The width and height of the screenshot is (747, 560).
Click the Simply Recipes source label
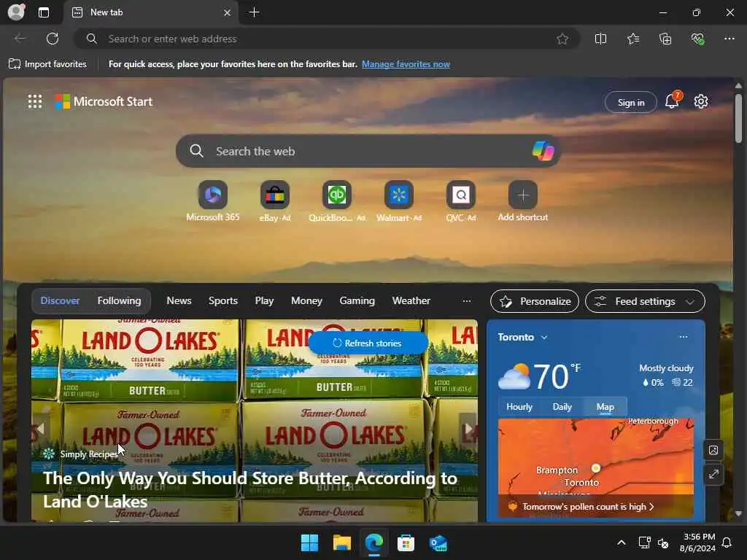click(x=88, y=454)
